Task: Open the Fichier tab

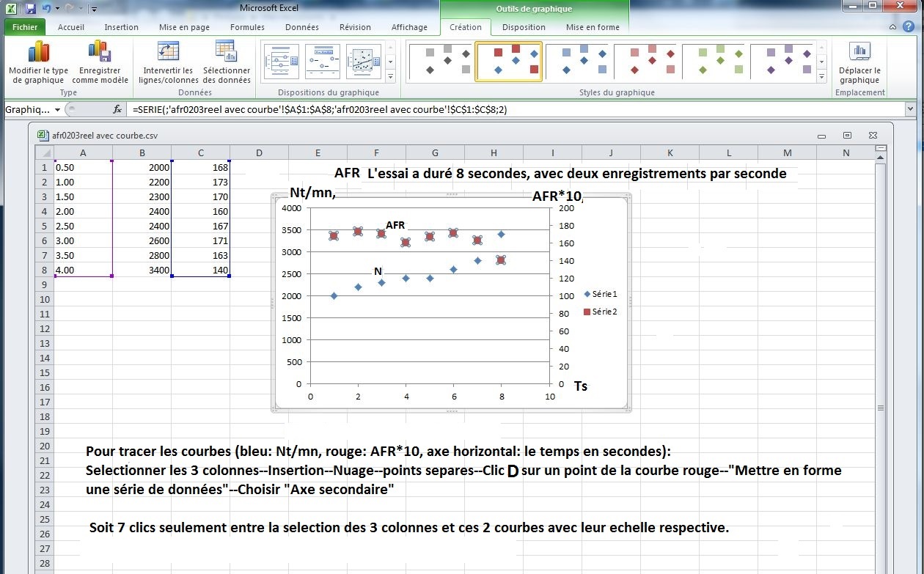Action: coord(25,27)
